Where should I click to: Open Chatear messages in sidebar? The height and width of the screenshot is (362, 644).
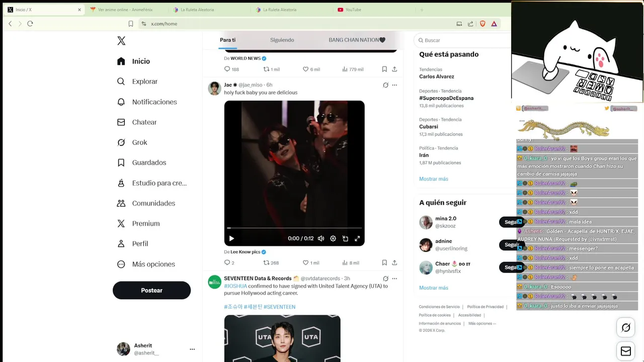coord(137,122)
